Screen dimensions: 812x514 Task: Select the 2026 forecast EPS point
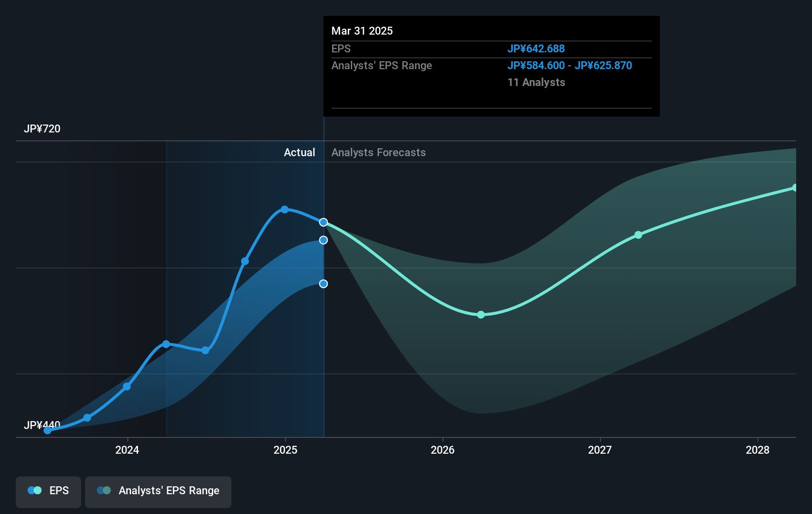click(x=481, y=315)
